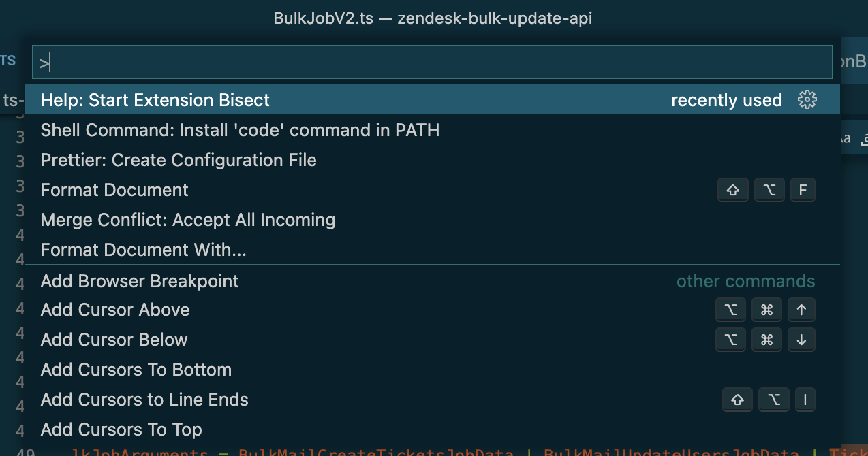This screenshot has width=868, height=456.
Task: Click the gear icon to configure Extension Bisect keybinding
Action: point(807,99)
